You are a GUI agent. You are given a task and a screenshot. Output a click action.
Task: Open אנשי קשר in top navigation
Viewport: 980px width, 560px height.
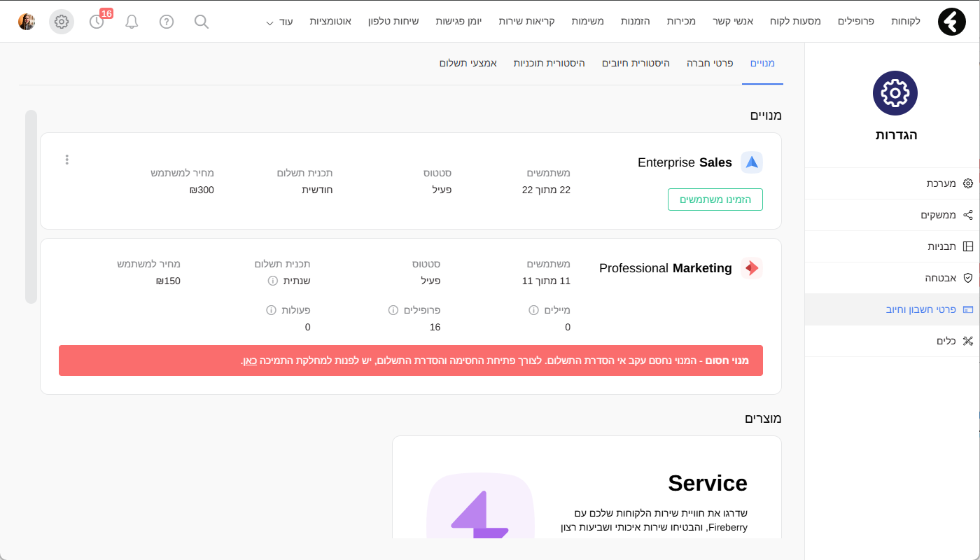(x=733, y=22)
